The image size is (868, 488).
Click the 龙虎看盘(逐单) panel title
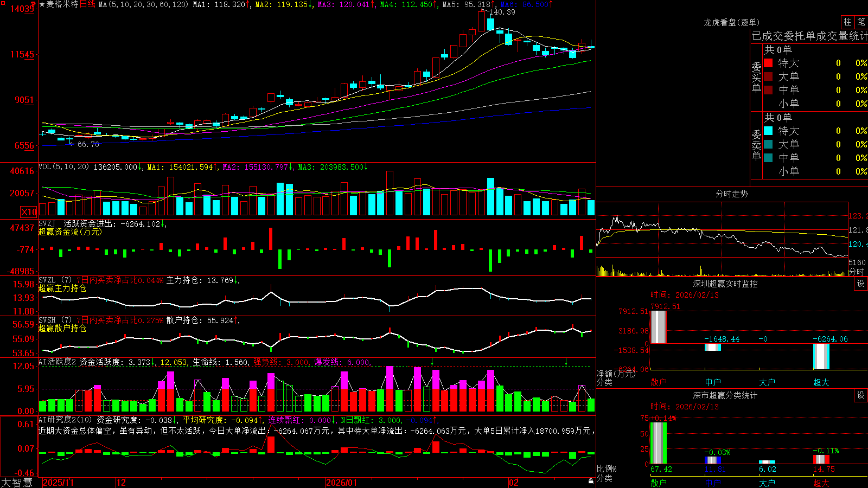tap(731, 22)
